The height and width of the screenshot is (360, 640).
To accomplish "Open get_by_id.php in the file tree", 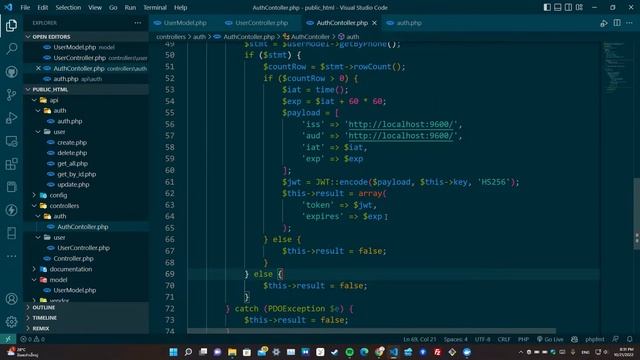I will tap(76, 174).
